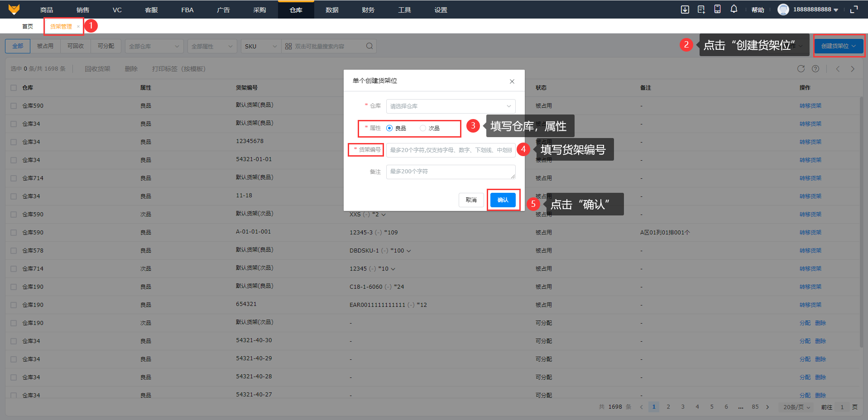The image size is (868, 420).
Task: Open the FBA menu
Action: point(187,10)
